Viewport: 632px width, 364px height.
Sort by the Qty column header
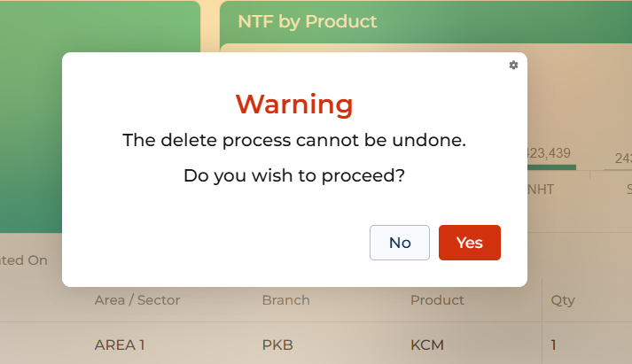pos(563,300)
